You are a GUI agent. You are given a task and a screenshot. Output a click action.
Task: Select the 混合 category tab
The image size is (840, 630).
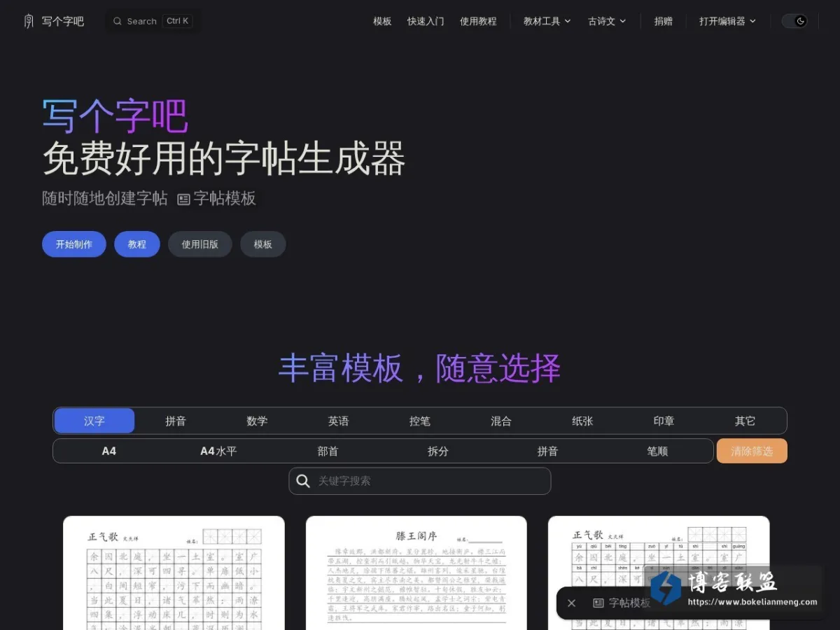[501, 421]
